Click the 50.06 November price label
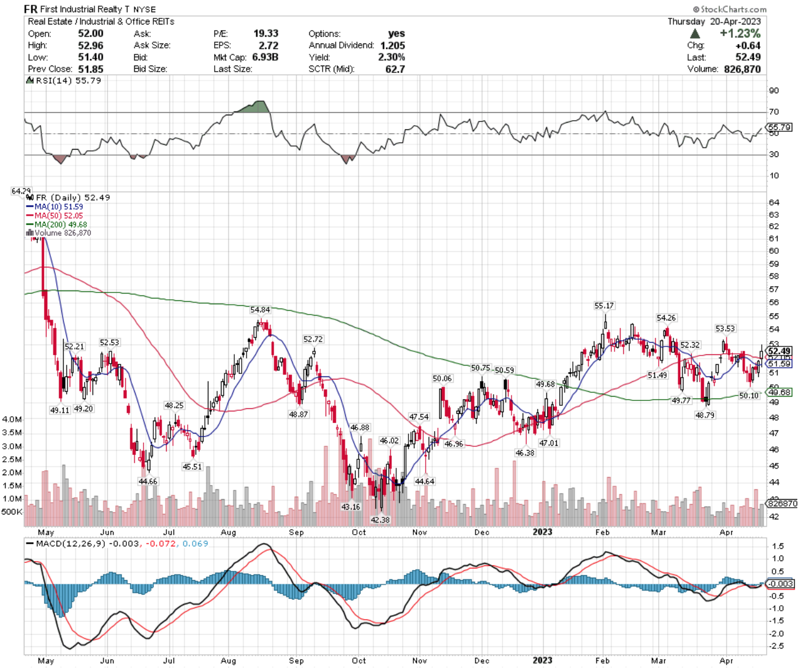 (442, 378)
